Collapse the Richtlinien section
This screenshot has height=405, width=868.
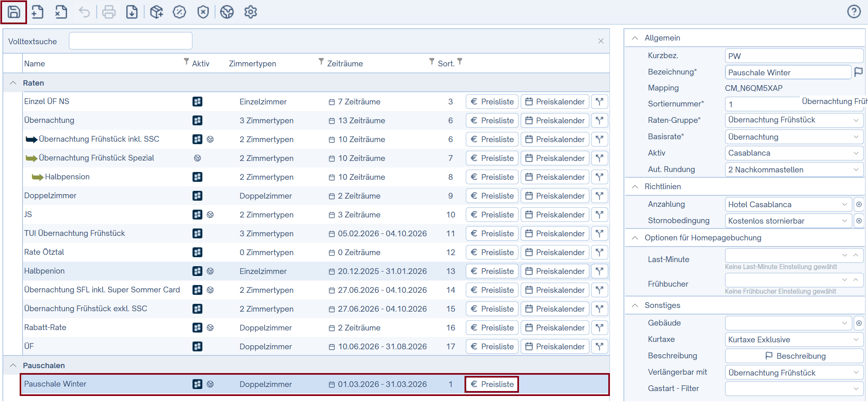coord(635,187)
